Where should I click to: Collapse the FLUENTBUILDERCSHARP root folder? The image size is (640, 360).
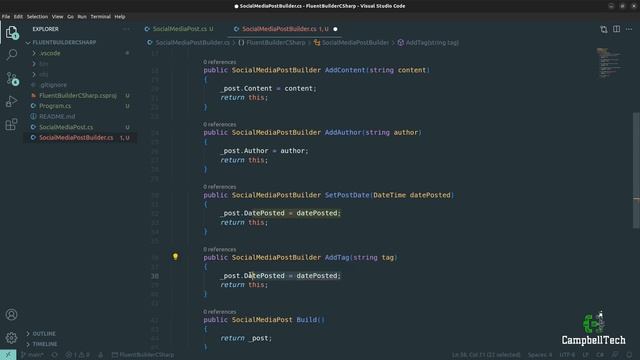pyautogui.click(x=64, y=42)
